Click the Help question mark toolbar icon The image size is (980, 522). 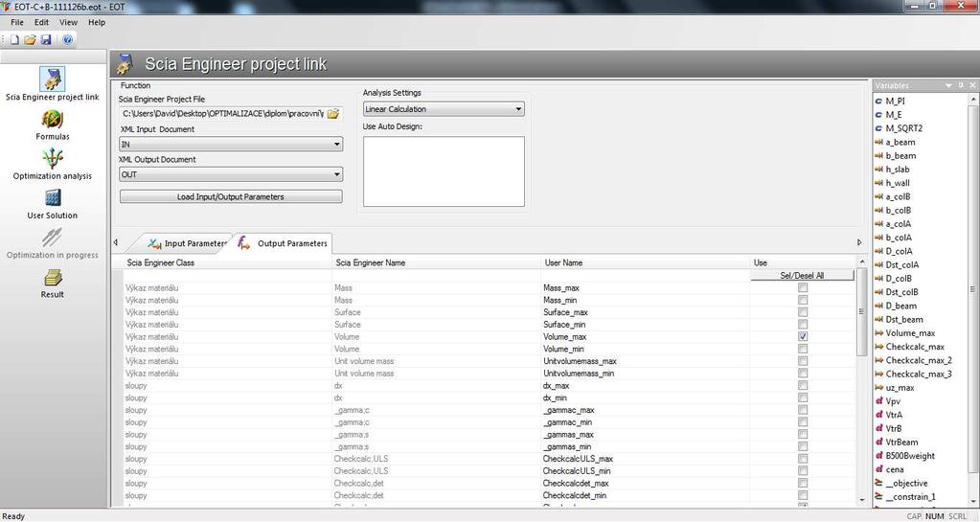click(67, 39)
